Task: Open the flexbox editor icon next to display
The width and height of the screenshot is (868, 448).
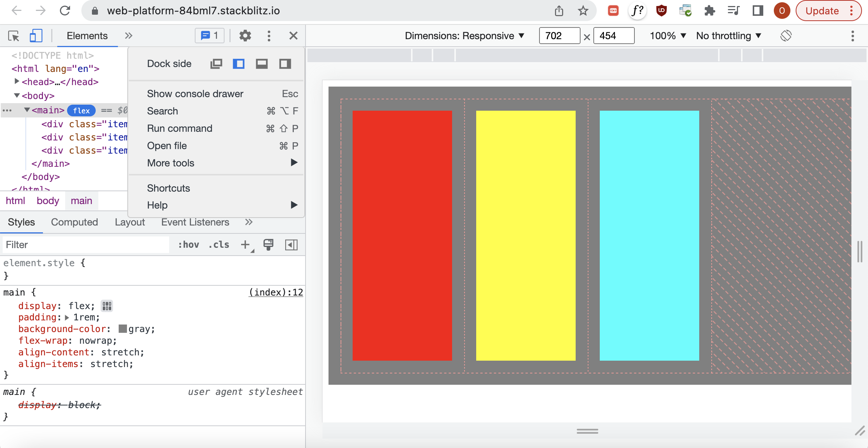Action: coord(107,306)
